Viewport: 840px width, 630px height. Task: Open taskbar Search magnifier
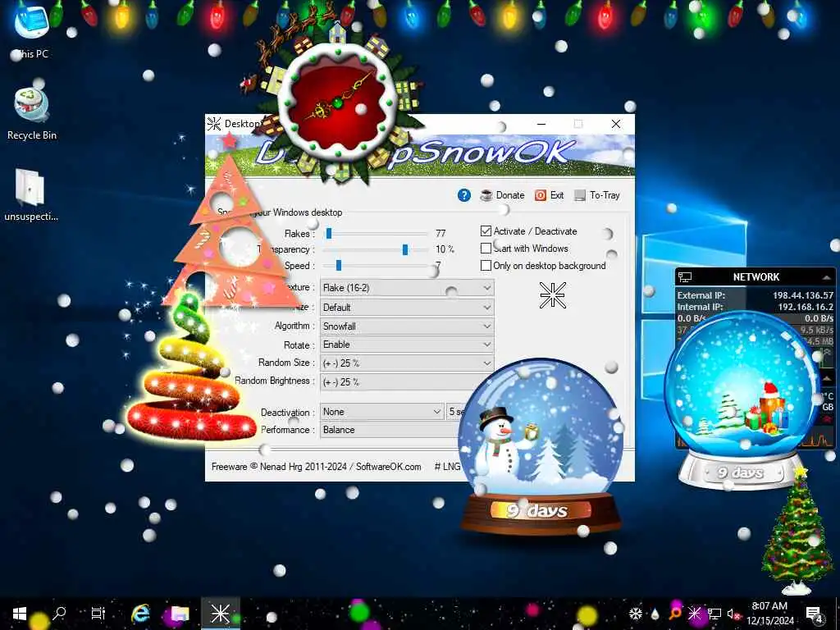59,614
